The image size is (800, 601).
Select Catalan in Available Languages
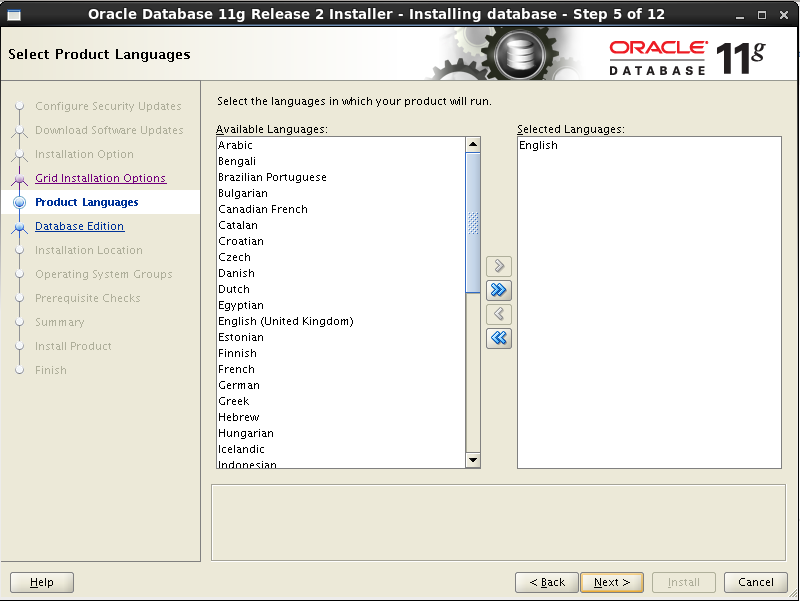(x=341, y=225)
